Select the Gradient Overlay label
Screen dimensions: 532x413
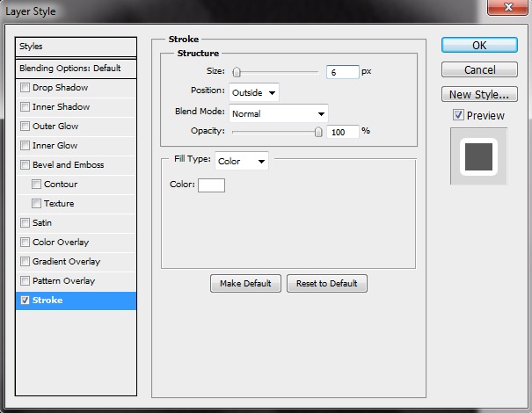click(67, 262)
